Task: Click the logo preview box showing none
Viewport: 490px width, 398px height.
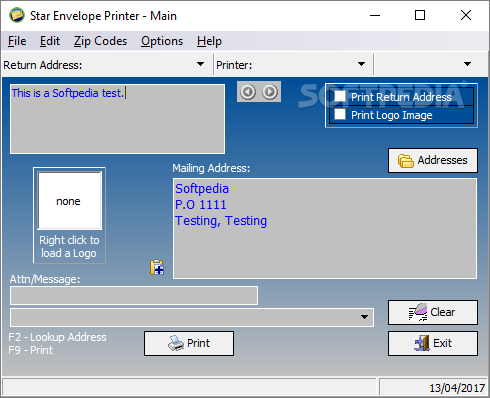Action: [x=70, y=201]
